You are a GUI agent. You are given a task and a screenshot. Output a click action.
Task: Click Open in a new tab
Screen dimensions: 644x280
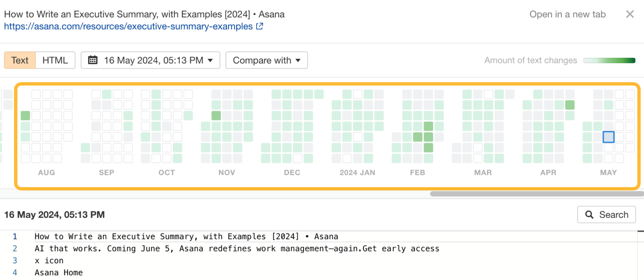tap(567, 14)
